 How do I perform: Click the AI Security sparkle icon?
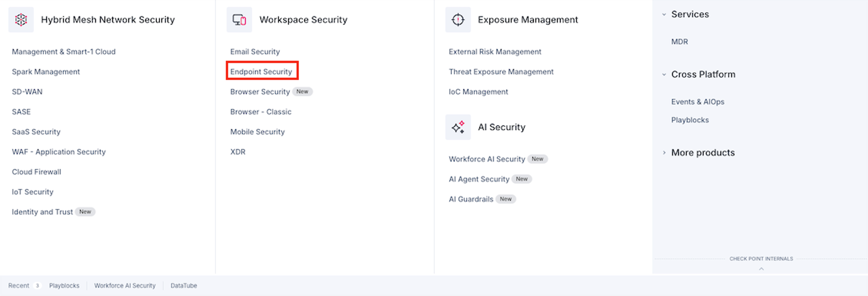tap(458, 127)
